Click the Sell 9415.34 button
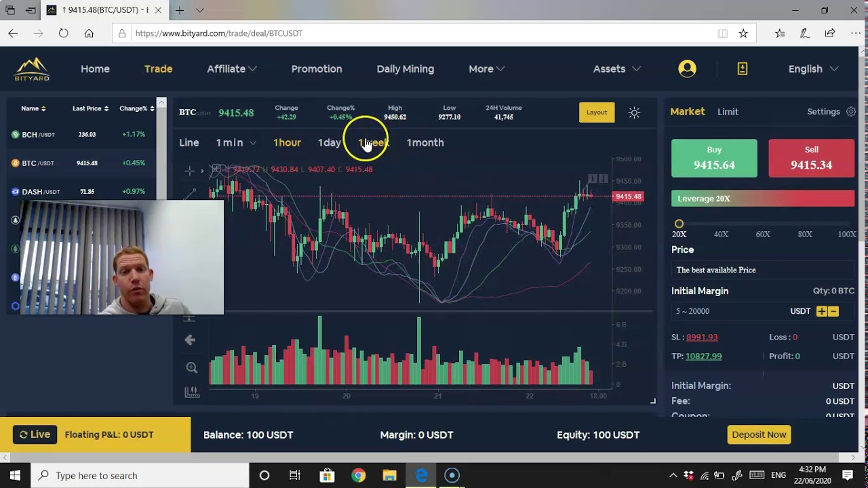The width and height of the screenshot is (868, 488). click(x=811, y=158)
